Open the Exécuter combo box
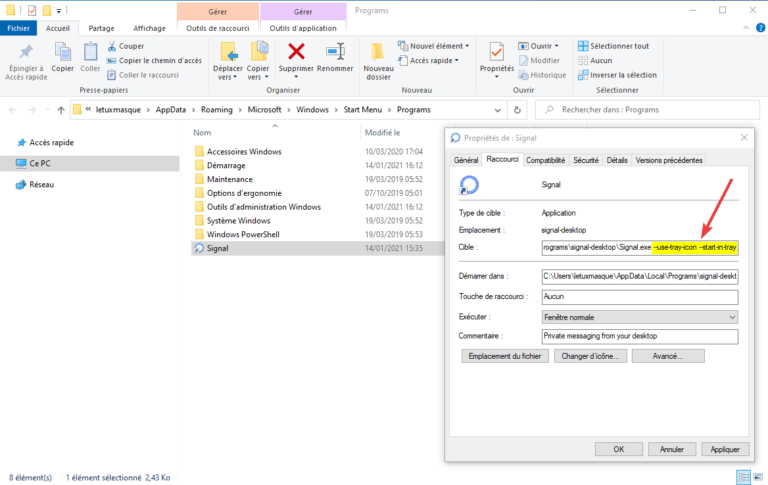 point(640,317)
